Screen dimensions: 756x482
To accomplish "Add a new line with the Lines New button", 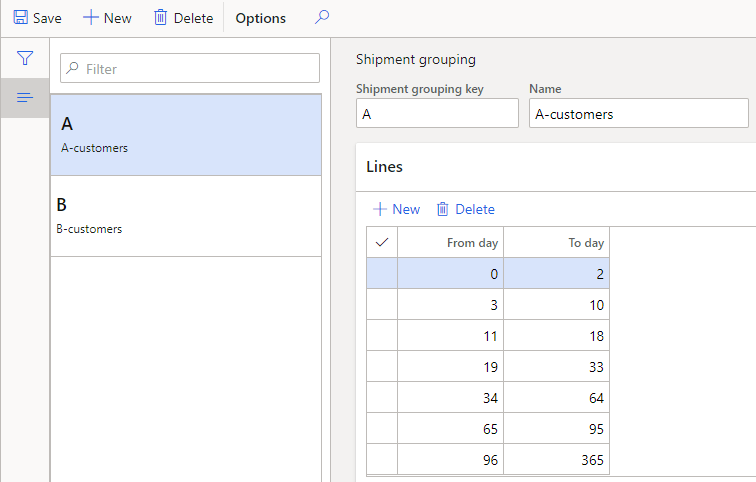I will [x=396, y=209].
